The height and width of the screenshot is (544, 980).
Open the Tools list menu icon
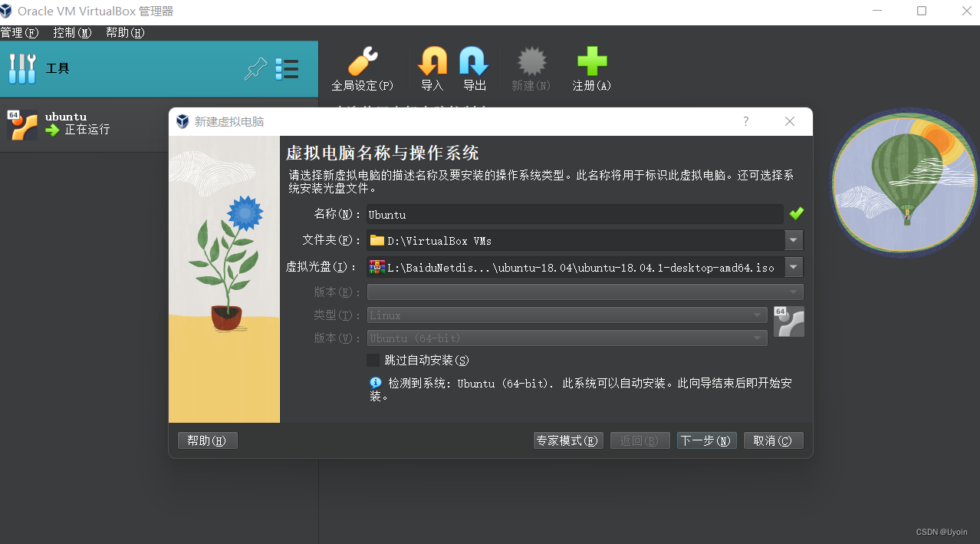(287, 69)
